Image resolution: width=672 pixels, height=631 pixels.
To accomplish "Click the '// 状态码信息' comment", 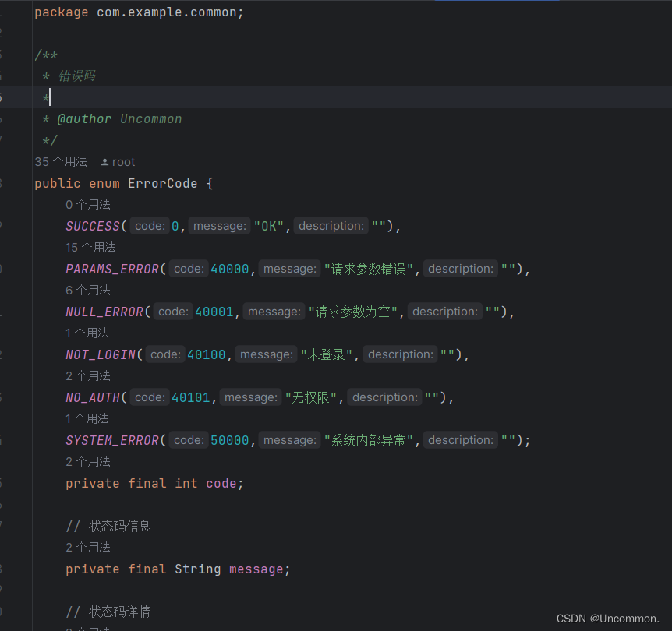I will [108, 526].
